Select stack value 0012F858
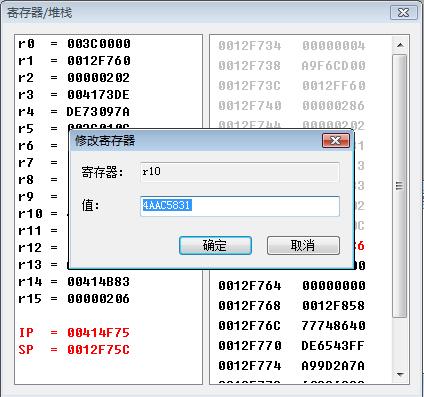The height and width of the screenshot is (397, 424). (334, 306)
